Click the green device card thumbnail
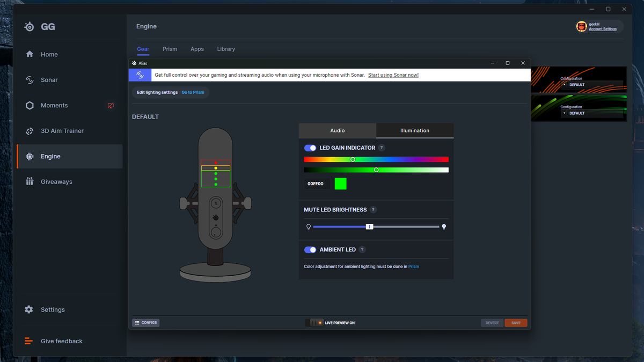 [579, 108]
